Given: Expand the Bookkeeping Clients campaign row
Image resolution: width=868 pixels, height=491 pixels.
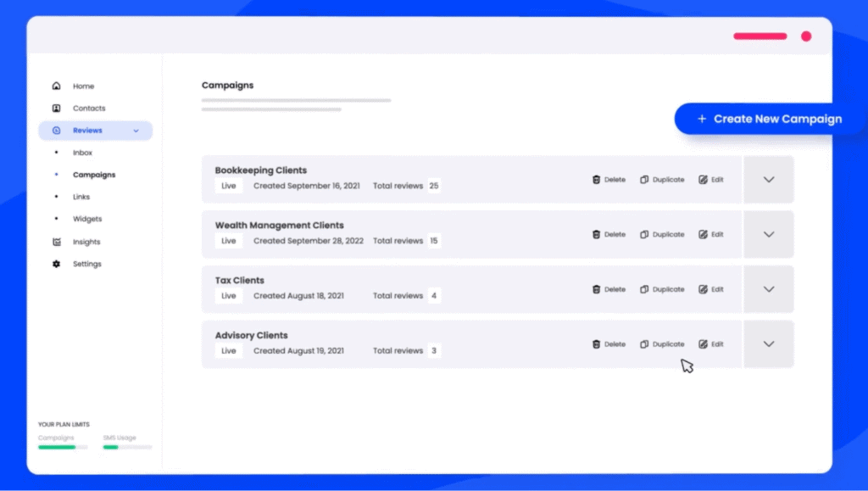Looking at the screenshot, I should pyautogui.click(x=769, y=180).
